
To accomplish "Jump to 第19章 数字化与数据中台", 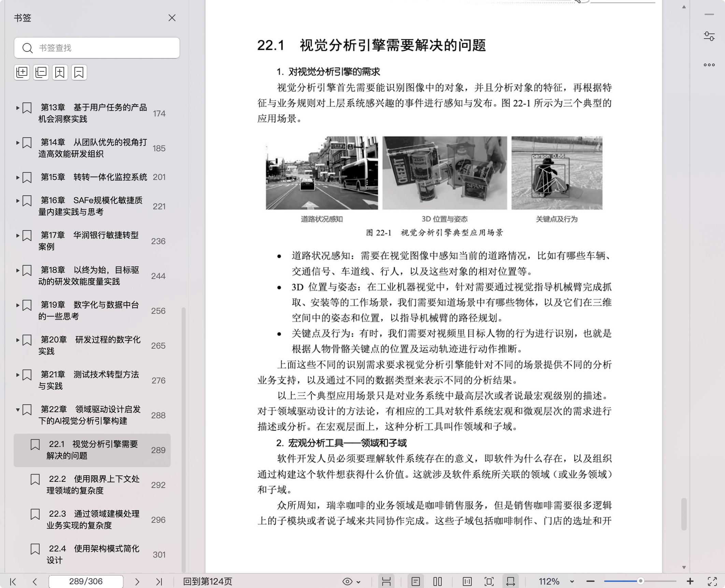I will pyautogui.click(x=89, y=310).
